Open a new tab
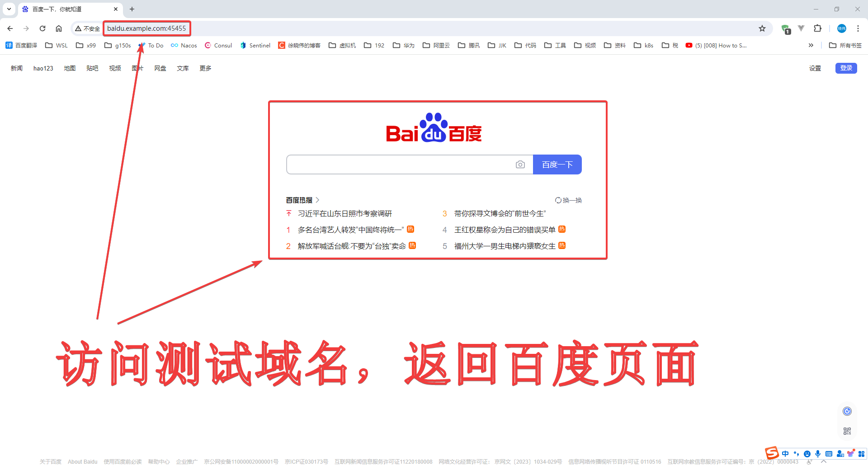 click(x=132, y=9)
